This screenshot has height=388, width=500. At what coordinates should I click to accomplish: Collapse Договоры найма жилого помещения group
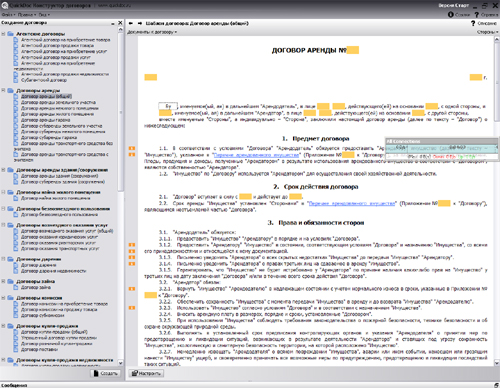coord(3,192)
